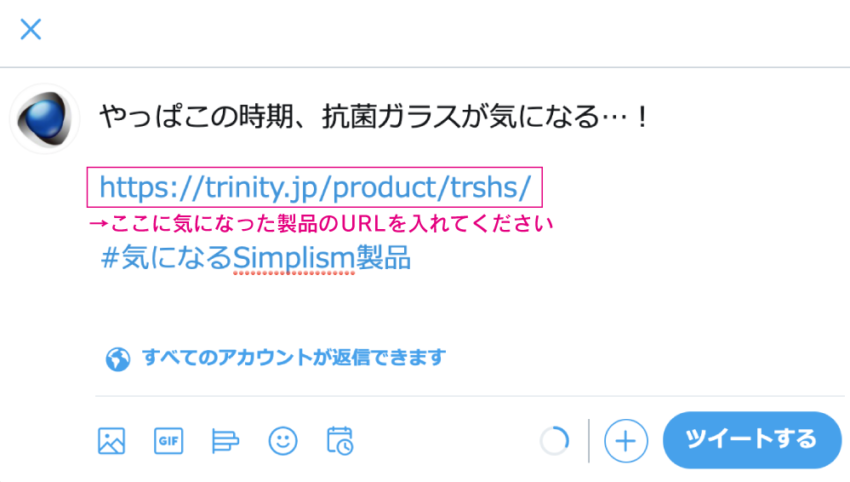Click the underlined word Simplism
Screen dimensions: 850x482
click(x=294, y=259)
